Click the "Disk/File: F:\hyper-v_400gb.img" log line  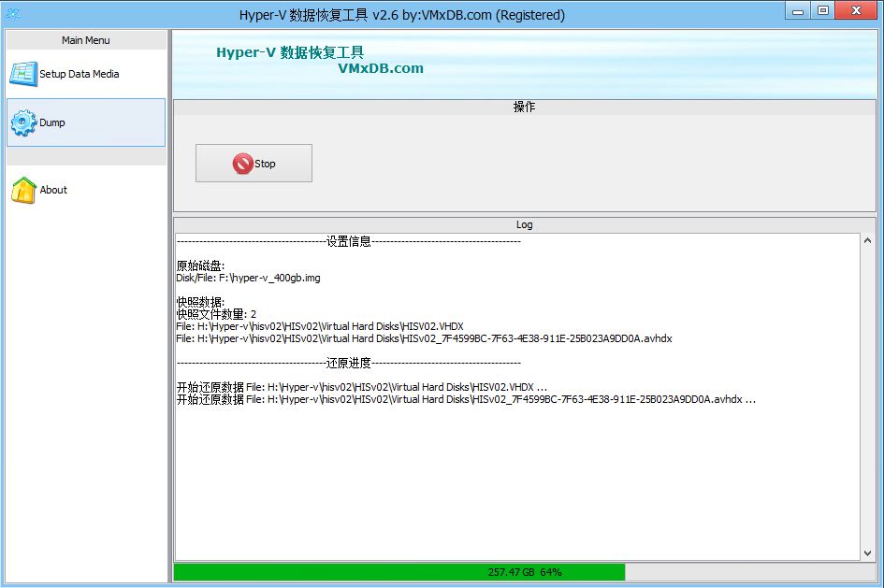tap(248, 278)
